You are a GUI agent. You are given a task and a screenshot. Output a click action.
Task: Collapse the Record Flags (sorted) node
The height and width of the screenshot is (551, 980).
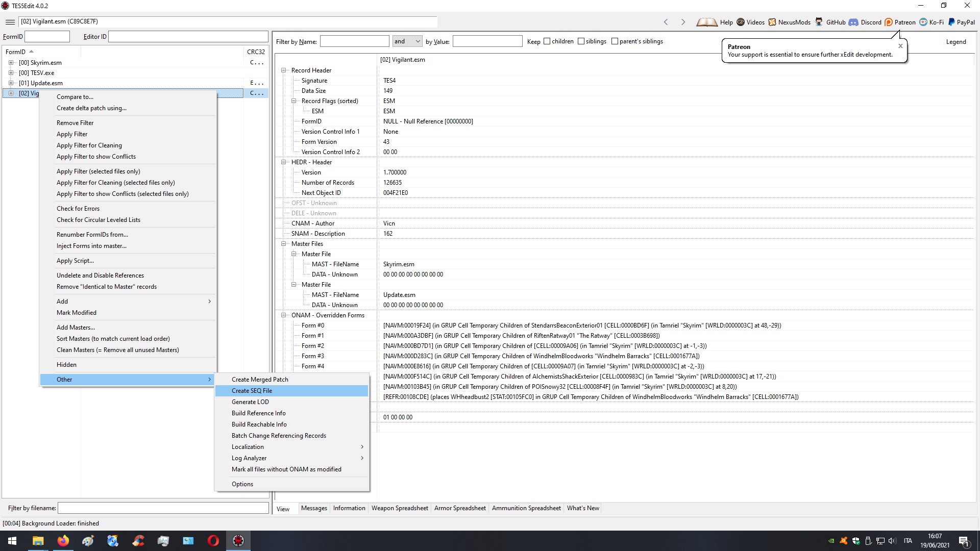294,101
